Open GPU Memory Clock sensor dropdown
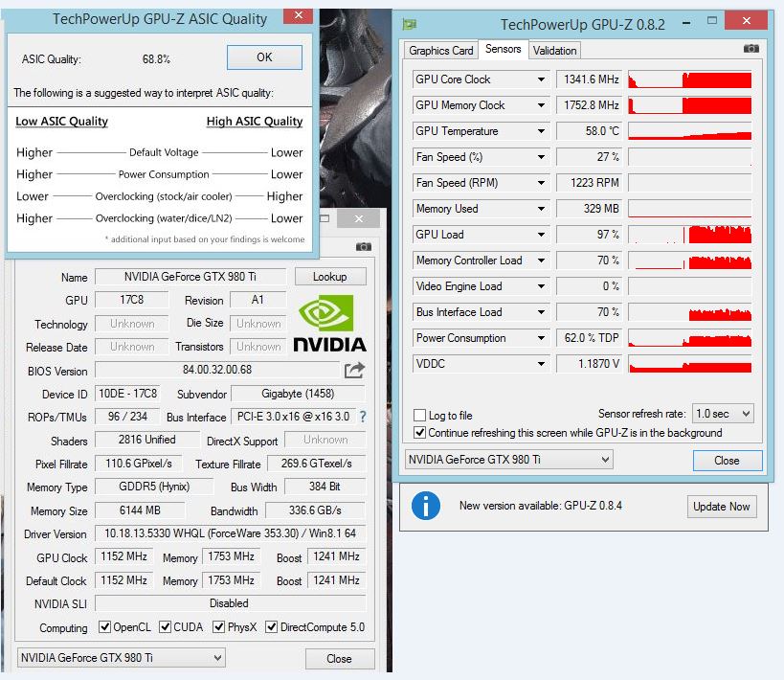Viewport: 784px width, 680px height. click(541, 105)
